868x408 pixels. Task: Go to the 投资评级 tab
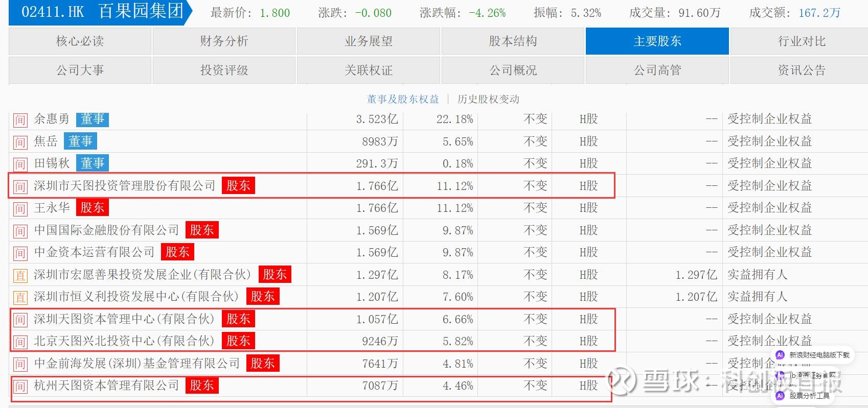pyautogui.click(x=224, y=70)
